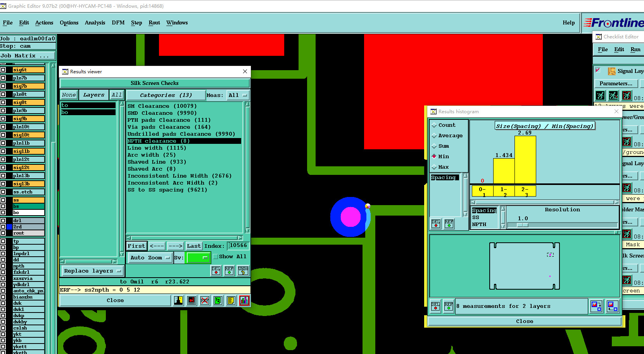Click the REF icon under the histogram Spacing list
Viewport: 644px width, 354px height.
pyautogui.click(x=449, y=224)
